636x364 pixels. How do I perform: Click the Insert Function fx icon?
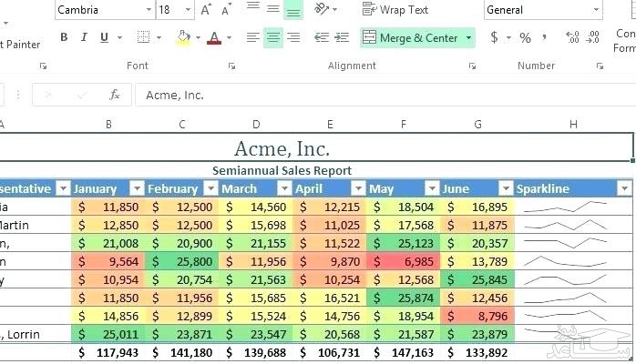pyautogui.click(x=115, y=95)
